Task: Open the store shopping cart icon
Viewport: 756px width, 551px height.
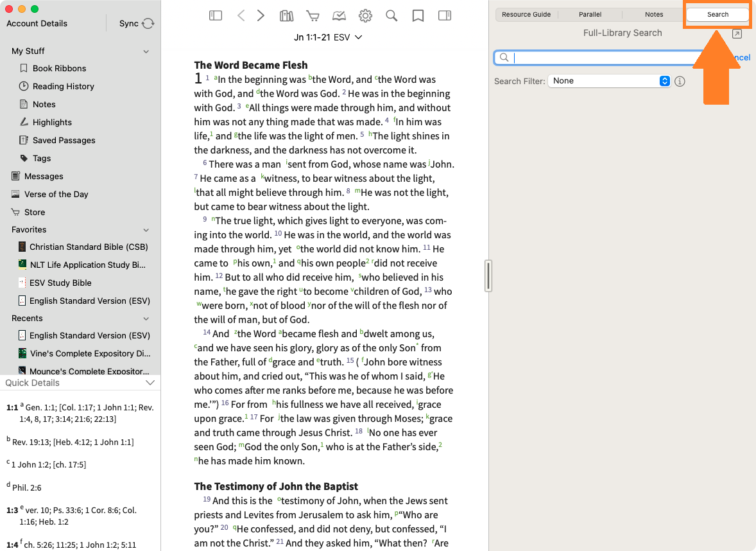Action: tap(313, 15)
